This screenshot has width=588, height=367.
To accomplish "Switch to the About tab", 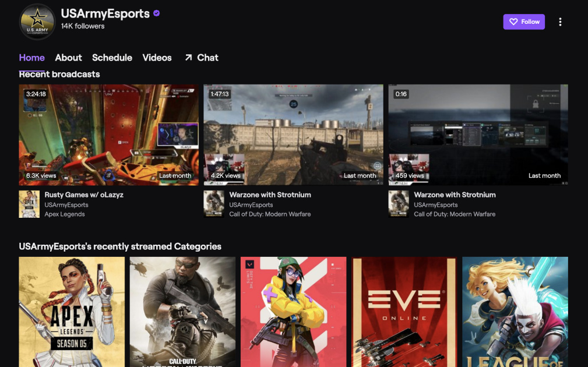I will [x=68, y=58].
